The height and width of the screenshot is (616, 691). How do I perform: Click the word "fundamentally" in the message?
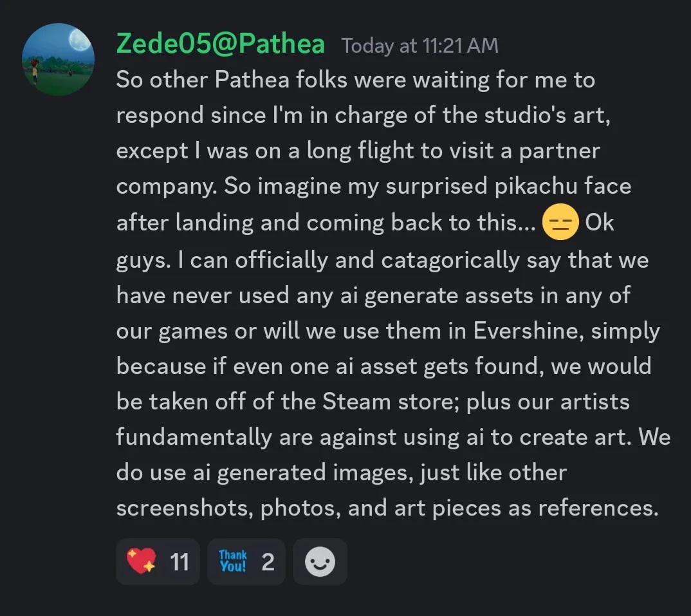[x=194, y=438]
